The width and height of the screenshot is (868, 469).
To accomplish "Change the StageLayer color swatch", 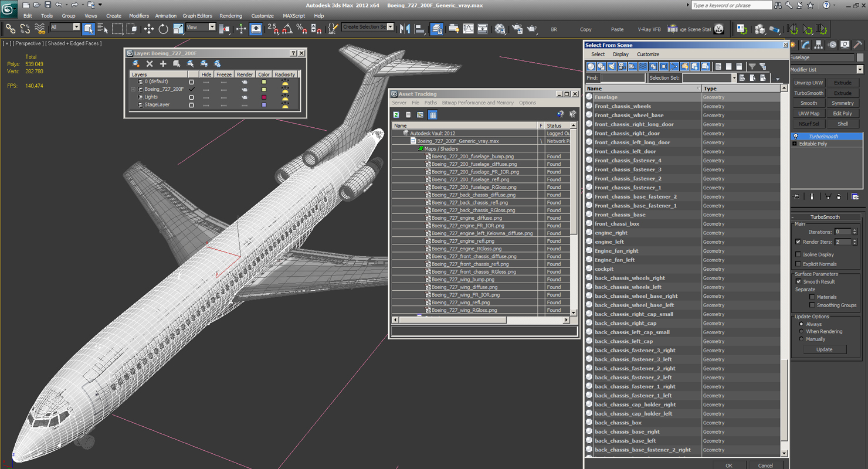I will point(264,105).
